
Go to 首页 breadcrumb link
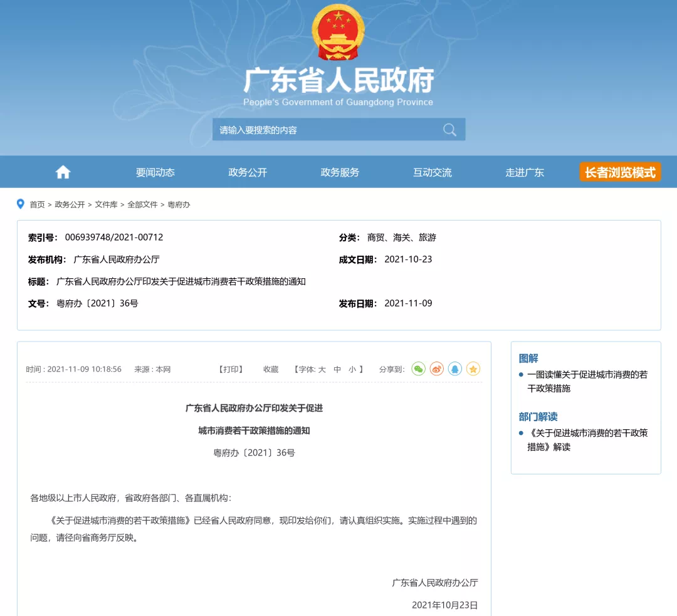(x=37, y=205)
